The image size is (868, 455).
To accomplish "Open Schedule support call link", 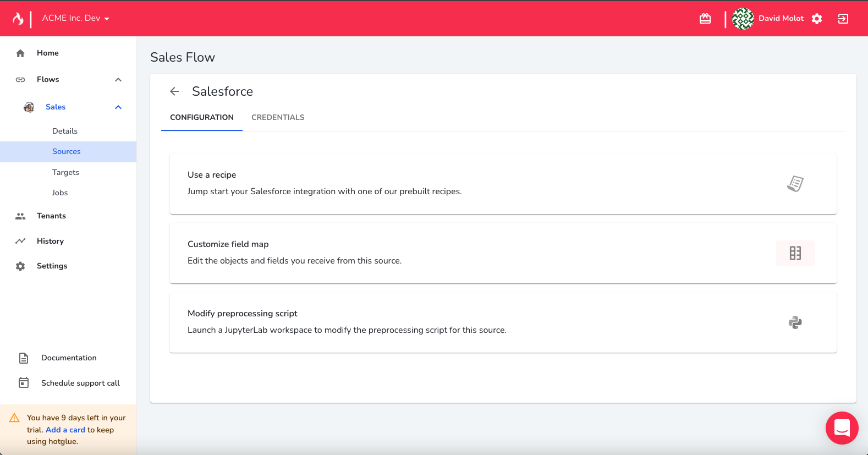I will [80, 383].
